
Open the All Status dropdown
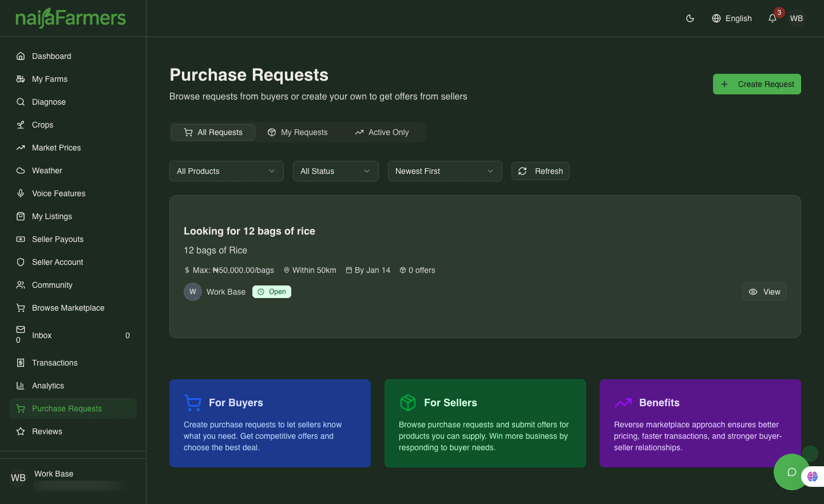pyautogui.click(x=335, y=171)
